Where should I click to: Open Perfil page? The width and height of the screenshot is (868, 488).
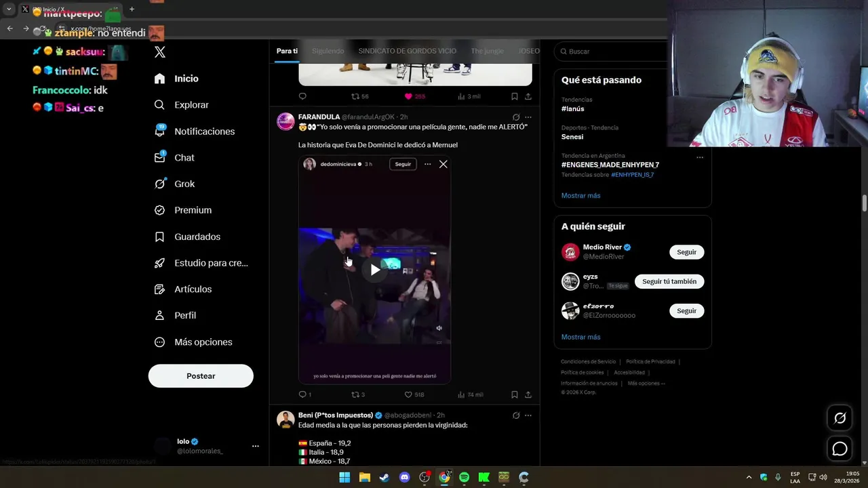click(x=175, y=316)
